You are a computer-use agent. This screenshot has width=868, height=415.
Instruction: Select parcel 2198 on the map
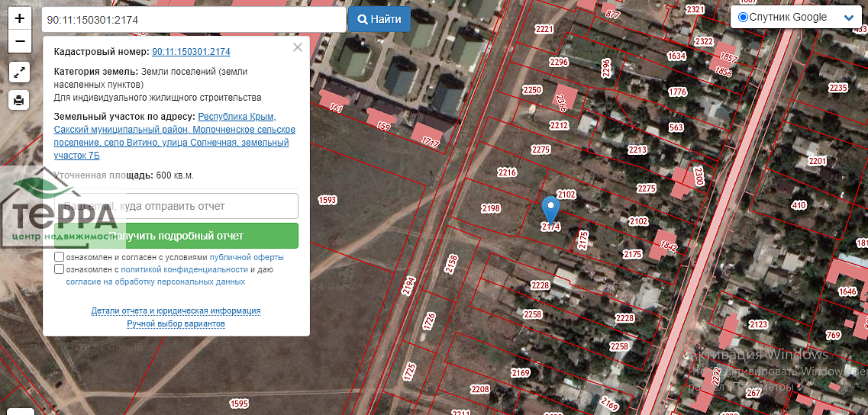pos(491,208)
